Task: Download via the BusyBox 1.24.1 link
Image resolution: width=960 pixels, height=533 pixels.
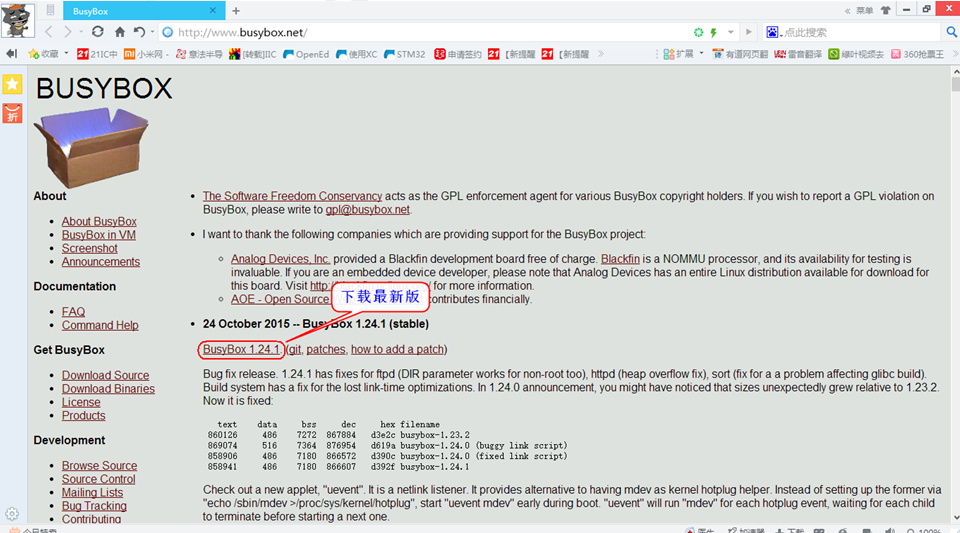Action: [241, 349]
